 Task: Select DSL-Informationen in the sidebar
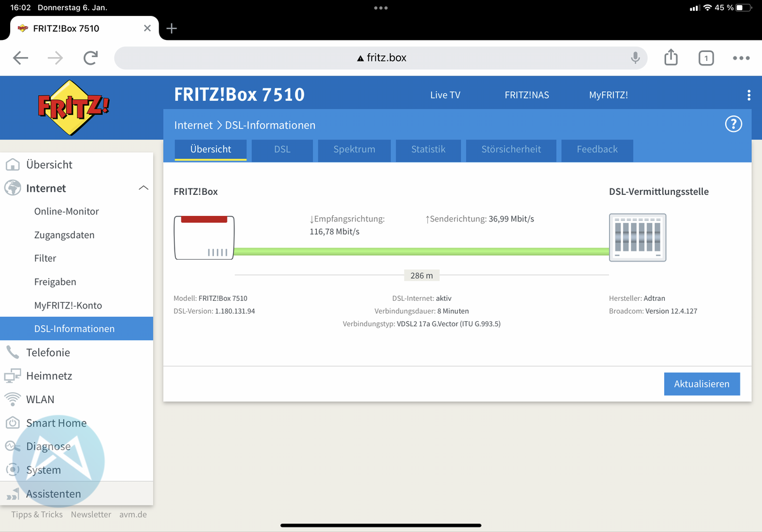point(76,329)
